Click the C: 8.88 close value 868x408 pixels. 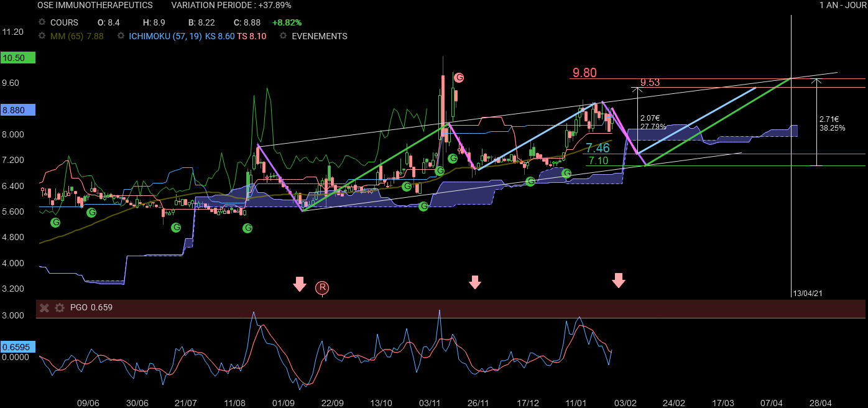coord(246,22)
